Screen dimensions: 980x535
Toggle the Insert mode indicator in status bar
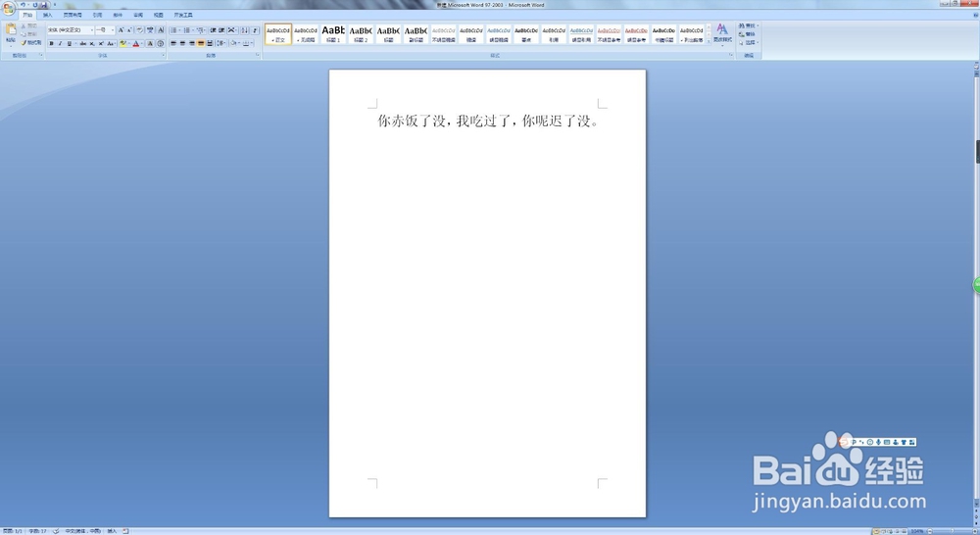coord(112,531)
